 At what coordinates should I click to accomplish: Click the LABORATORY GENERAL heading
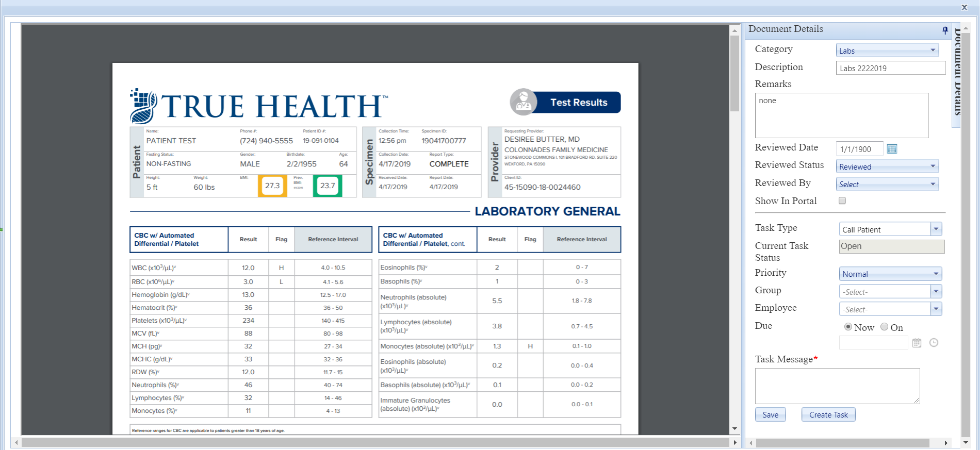(547, 211)
